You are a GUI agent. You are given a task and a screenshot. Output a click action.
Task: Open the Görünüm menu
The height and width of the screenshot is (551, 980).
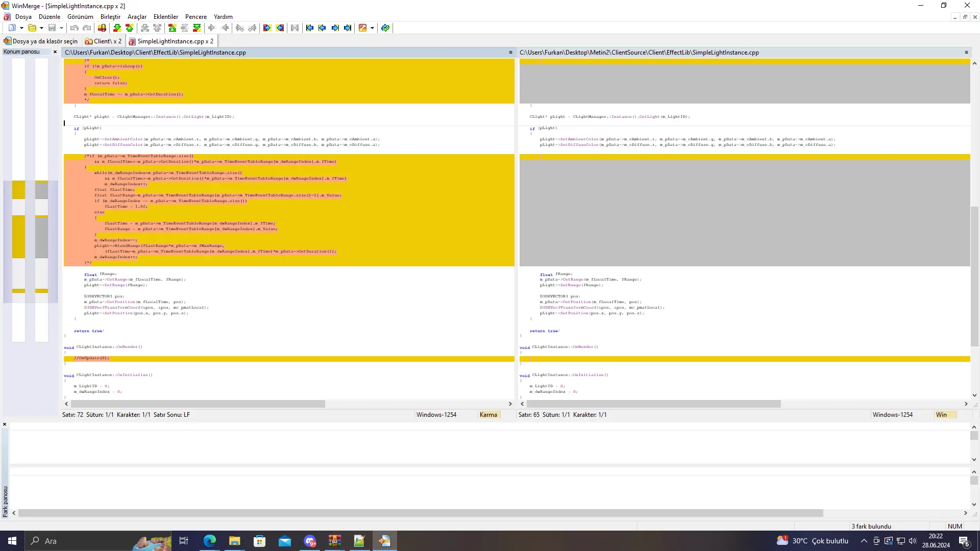tap(80, 17)
